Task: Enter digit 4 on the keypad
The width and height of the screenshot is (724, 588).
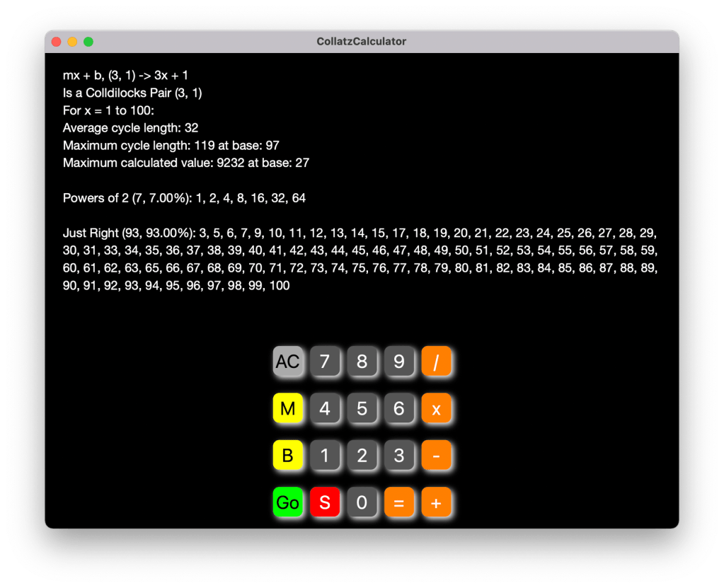Action: [325, 408]
